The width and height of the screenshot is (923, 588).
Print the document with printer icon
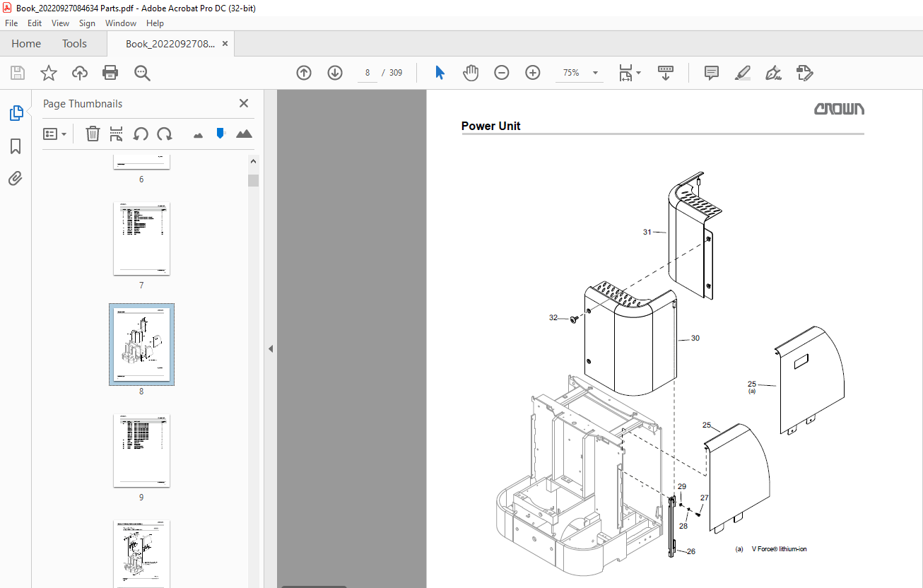click(x=110, y=73)
